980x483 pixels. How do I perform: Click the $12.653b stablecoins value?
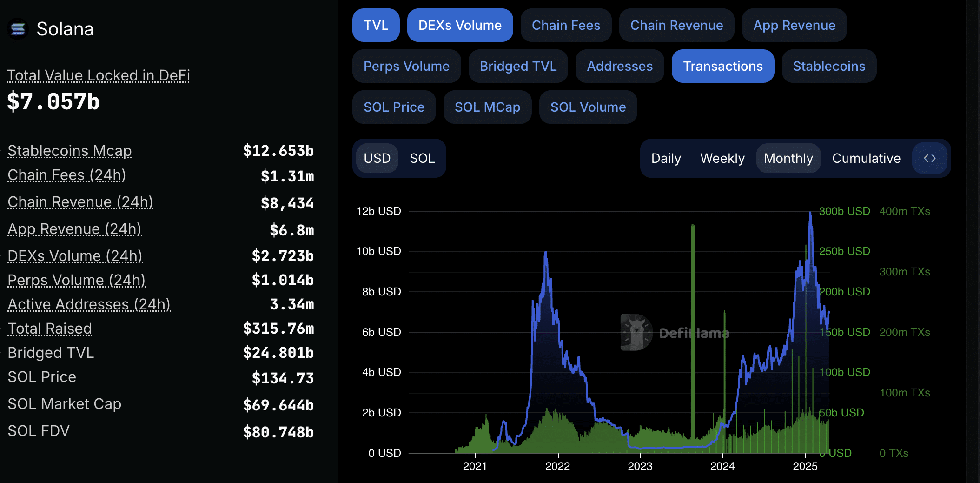[x=278, y=151]
